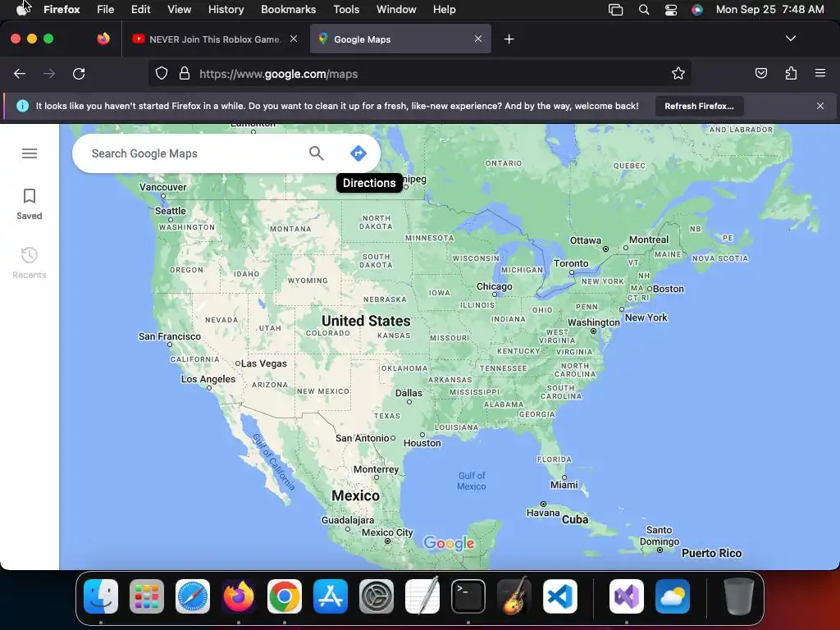
Task: Click the United States label on the map
Action: click(x=366, y=321)
